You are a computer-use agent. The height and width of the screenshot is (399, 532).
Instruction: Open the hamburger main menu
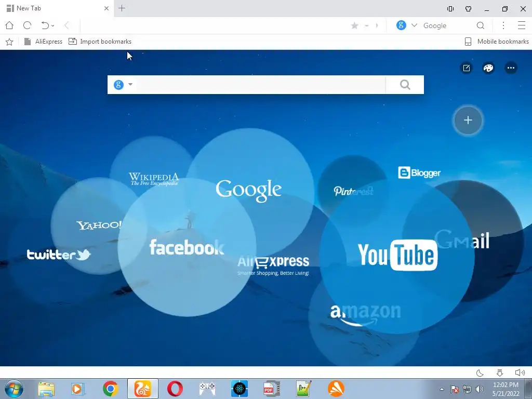(x=522, y=25)
